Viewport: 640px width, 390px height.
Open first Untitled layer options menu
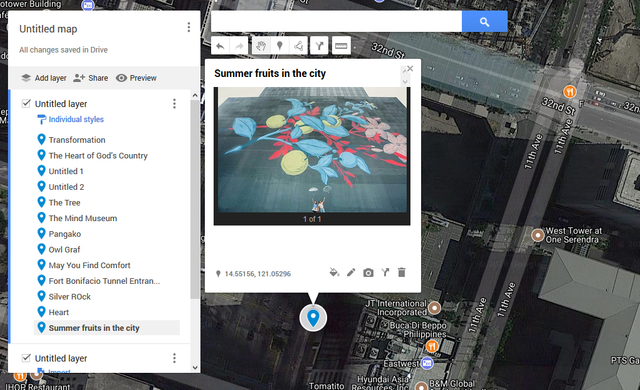(x=174, y=104)
